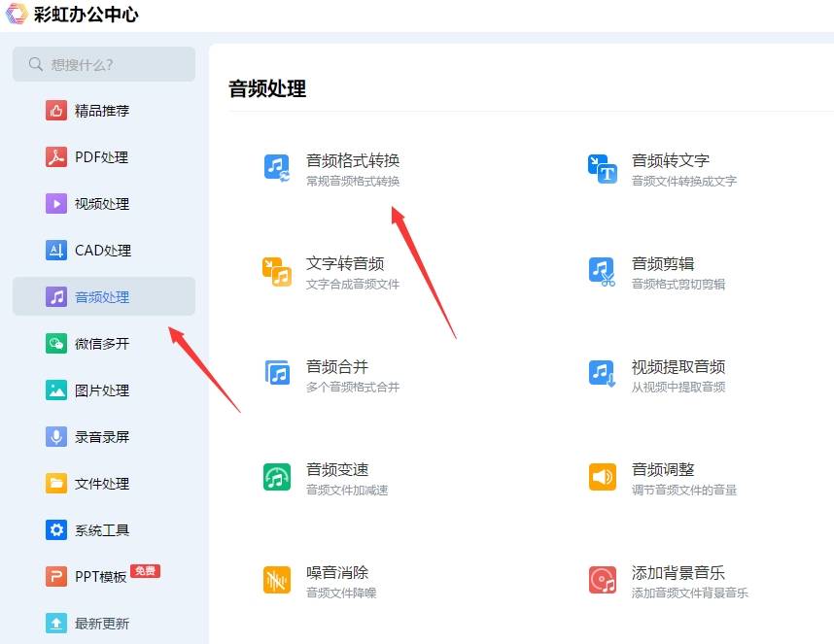Click the 音频格式转换 title link
Image resolution: width=834 pixels, height=644 pixels.
click(353, 160)
